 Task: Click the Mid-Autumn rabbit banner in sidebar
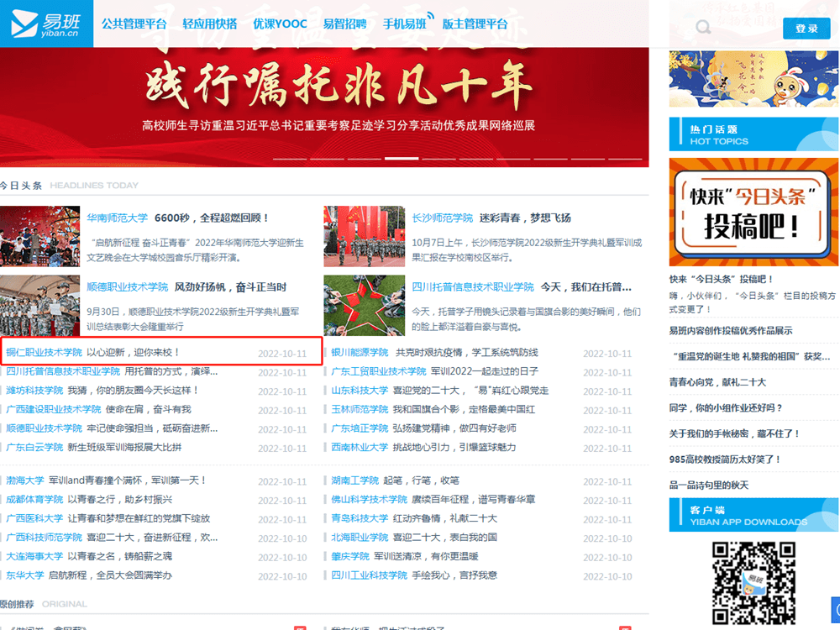click(x=753, y=79)
